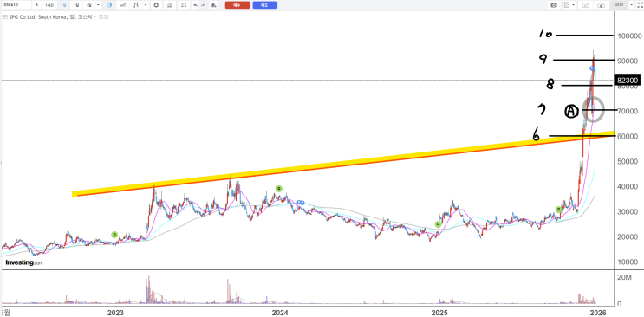
Task: Load a saved chart with the cloud icon
Action: [586, 5]
